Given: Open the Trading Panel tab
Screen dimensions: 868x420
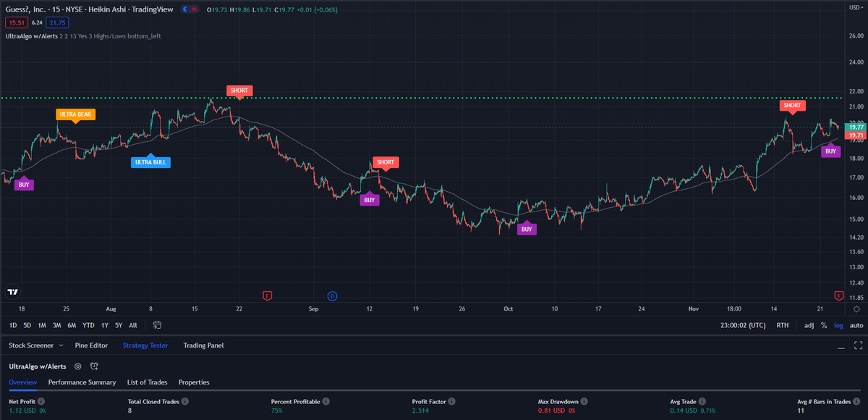Looking at the screenshot, I should (x=203, y=345).
